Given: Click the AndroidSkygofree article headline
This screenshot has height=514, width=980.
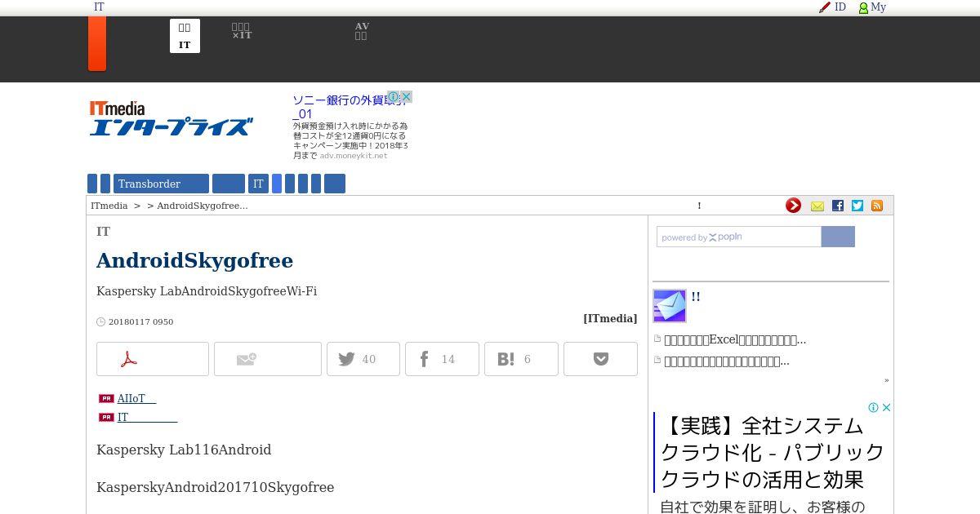Looking at the screenshot, I should [194, 260].
